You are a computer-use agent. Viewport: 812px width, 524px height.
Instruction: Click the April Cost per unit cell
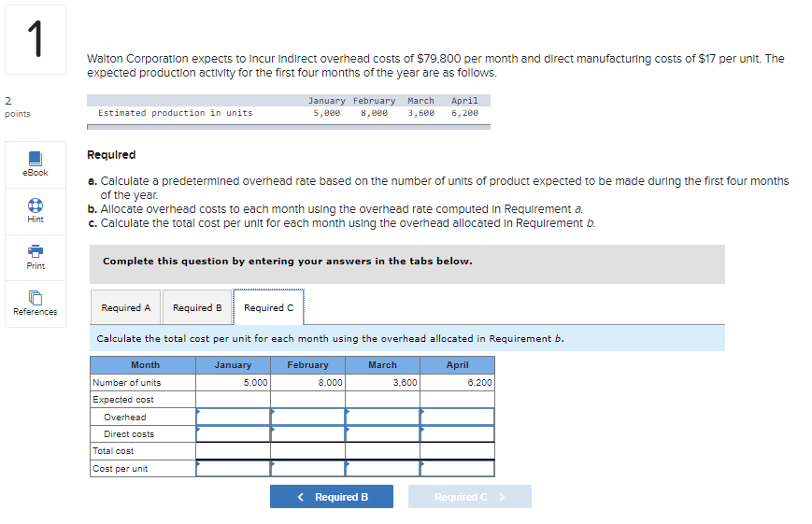click(x=457, y=469)
